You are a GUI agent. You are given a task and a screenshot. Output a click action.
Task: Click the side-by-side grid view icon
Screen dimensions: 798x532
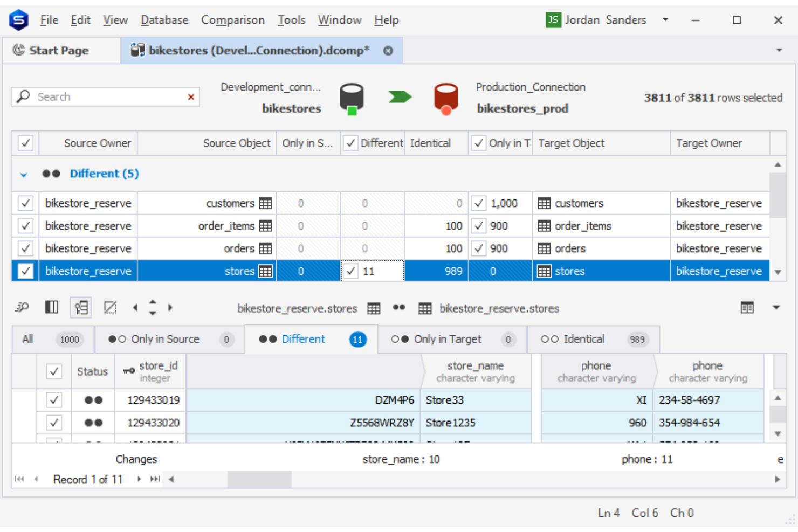(747, 307)
